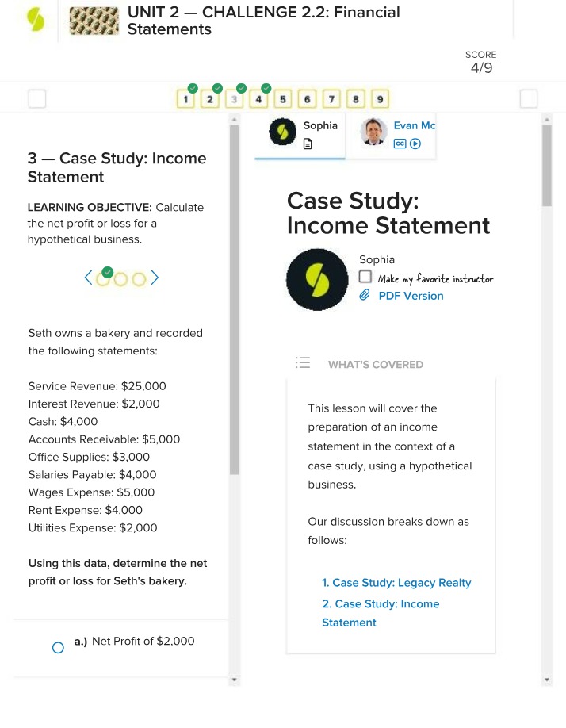The image size is (566, 728).
Task: Click the SCORE 4/9 indicator
Action: pos(481,62)
